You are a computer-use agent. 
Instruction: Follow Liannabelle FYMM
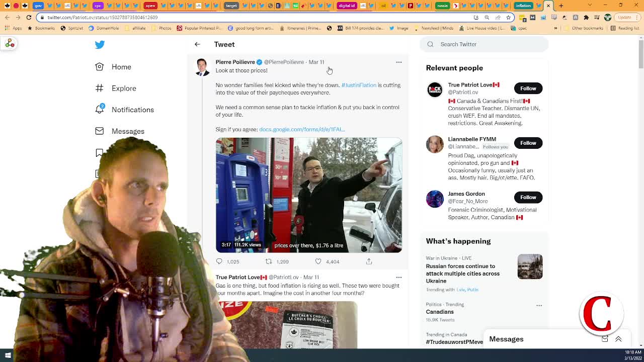[x=528, y=143]
